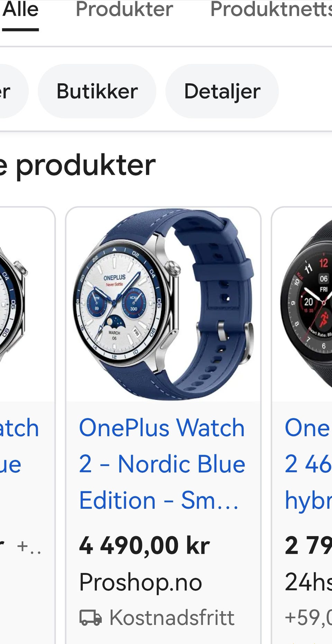
Task: Open the black OnePlus watch image
Action: [x=302, y=304]
